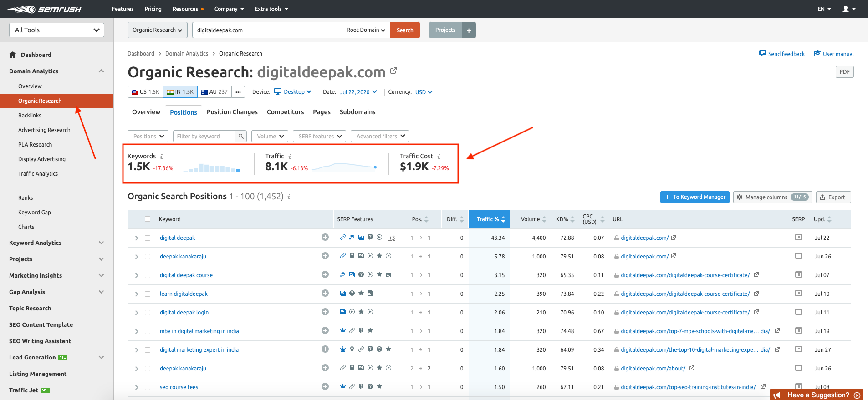This screenshot has width=868, height=400.
Task: Open the Advanced filters dropdown
Action: point(380,136)
